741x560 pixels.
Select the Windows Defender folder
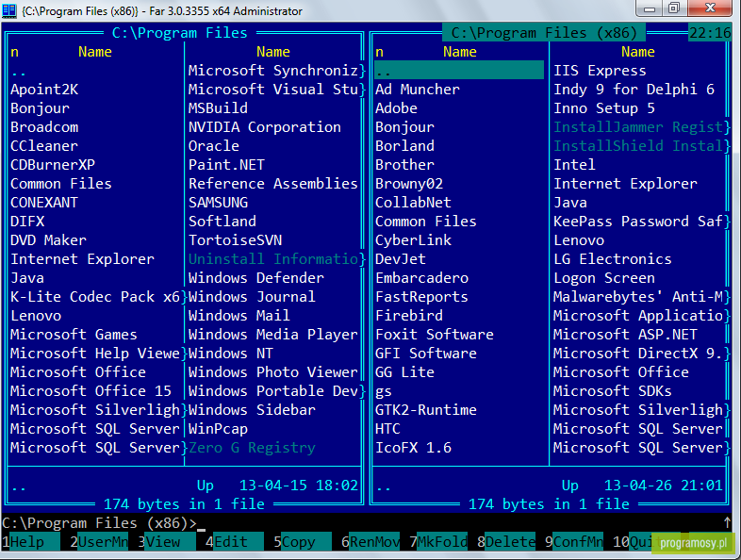(256, 278)
